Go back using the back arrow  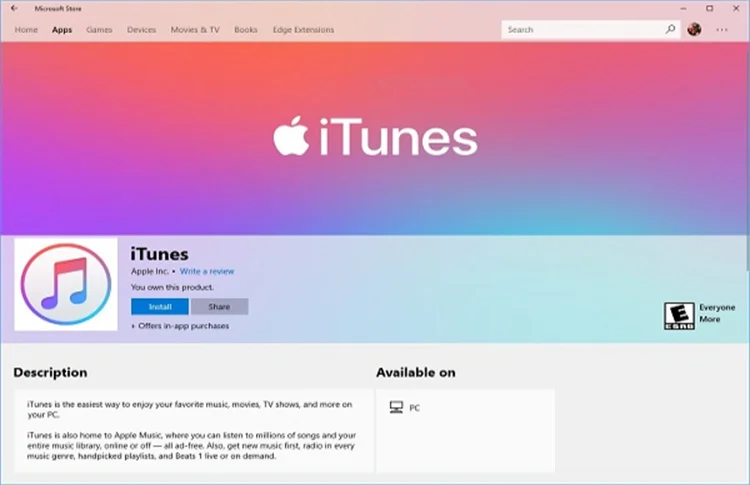(14, 8)
